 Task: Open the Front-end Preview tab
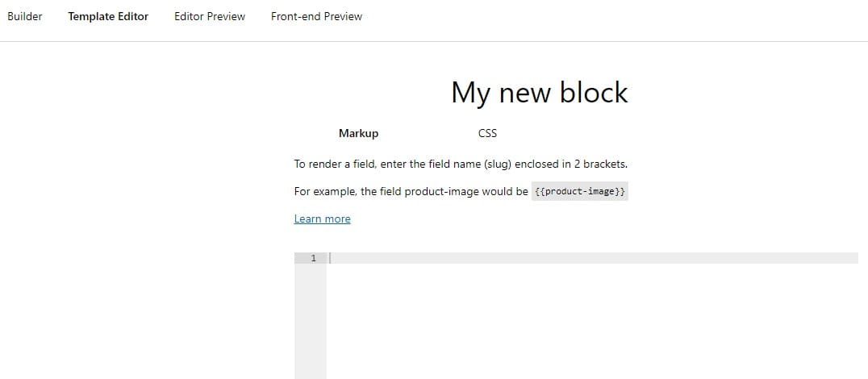(x=317, y=17)
